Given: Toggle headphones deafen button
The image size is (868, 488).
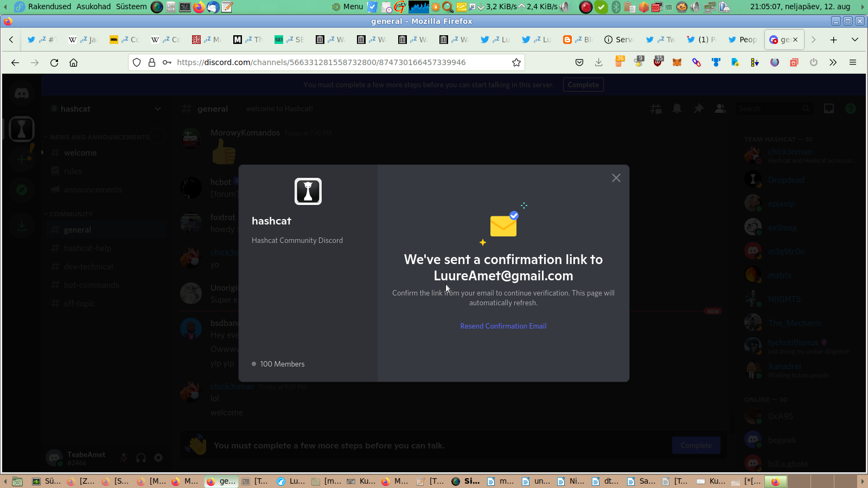Looking at the screenshot, I should point(141,458).
